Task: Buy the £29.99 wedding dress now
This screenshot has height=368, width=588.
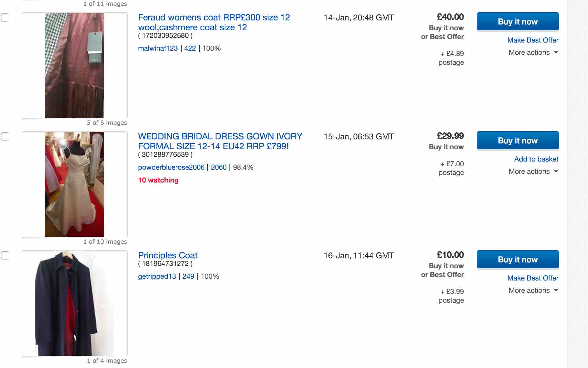Action: click(517, 141)
